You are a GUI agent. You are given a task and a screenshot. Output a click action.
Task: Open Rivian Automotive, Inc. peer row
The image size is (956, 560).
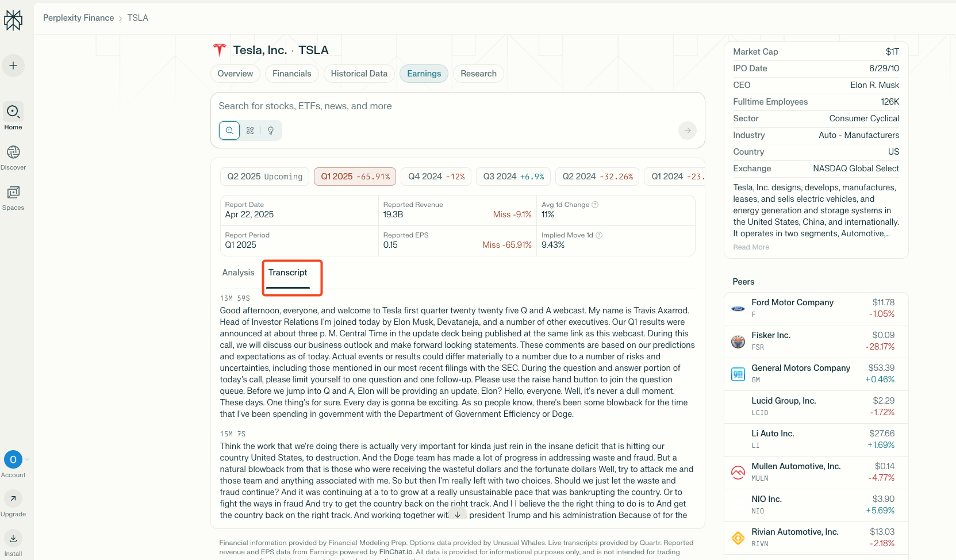pyautogui.click(x=816, y=538)
